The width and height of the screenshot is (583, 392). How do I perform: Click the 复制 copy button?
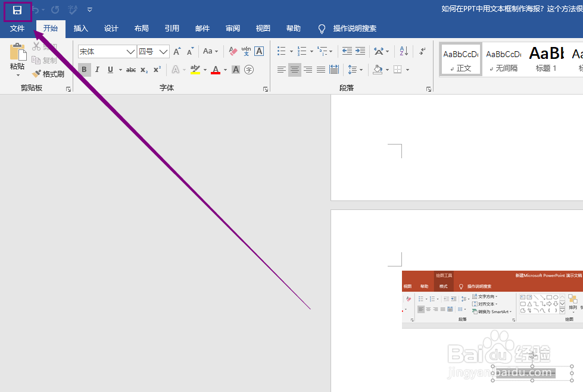pos(45,60)
